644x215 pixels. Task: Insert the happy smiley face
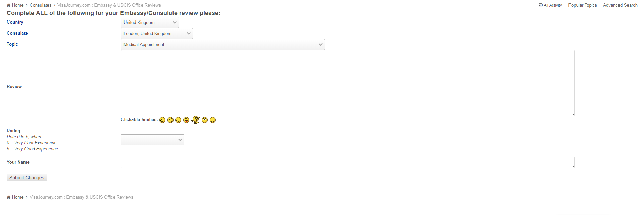coord(162,120)
